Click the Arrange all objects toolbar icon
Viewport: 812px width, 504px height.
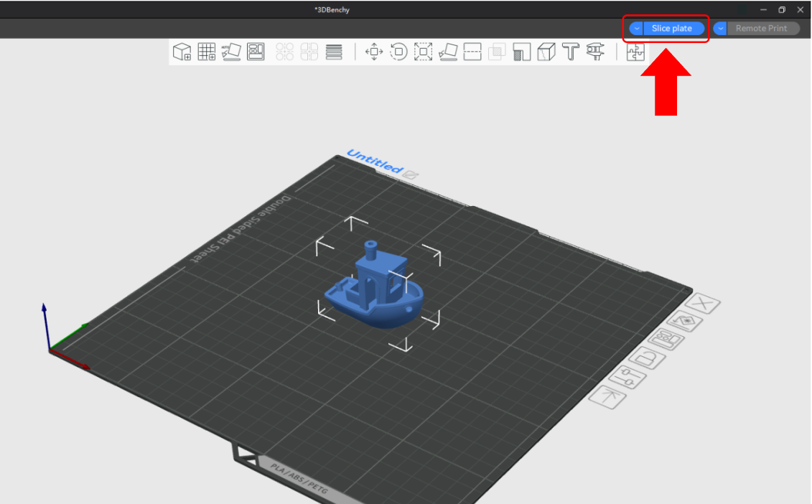pyautogui.click(x=256, y=52)
